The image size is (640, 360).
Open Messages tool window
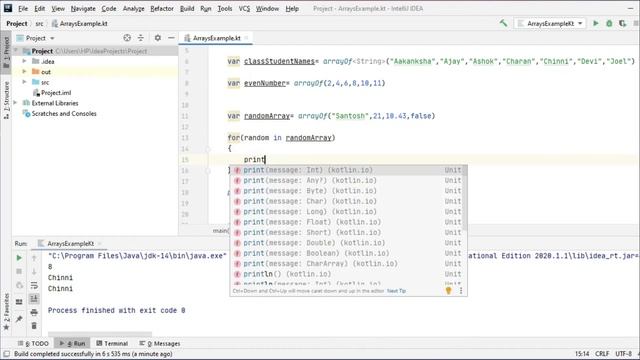(160, 343)
